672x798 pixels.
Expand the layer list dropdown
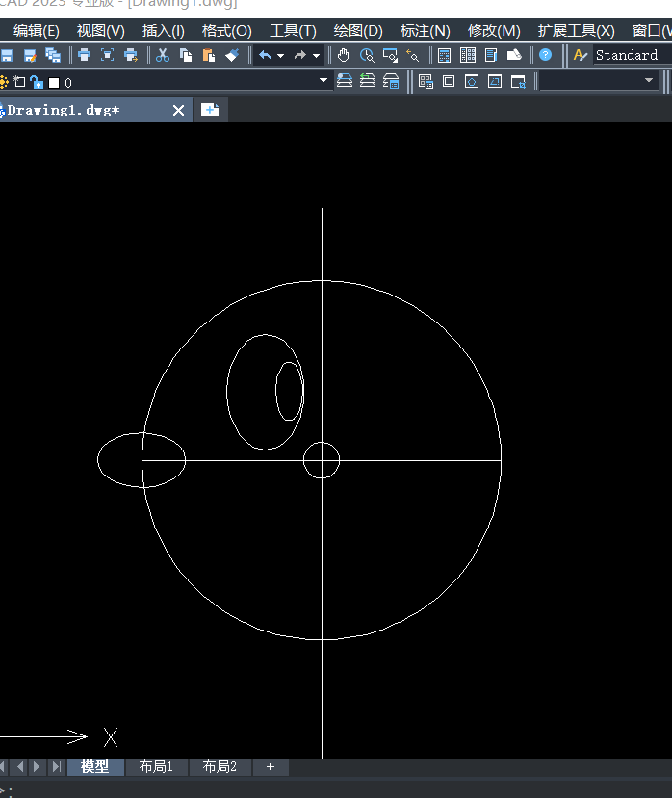coord(323,81)
